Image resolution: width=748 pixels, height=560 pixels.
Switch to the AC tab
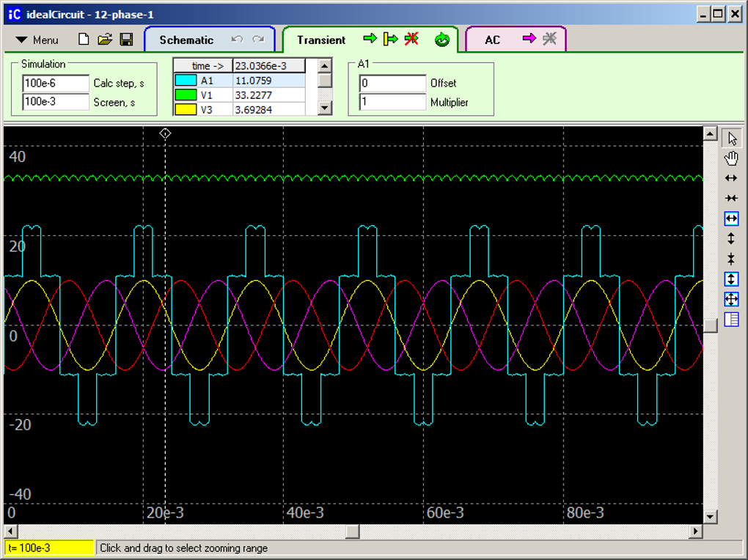[x=491, y=40]
